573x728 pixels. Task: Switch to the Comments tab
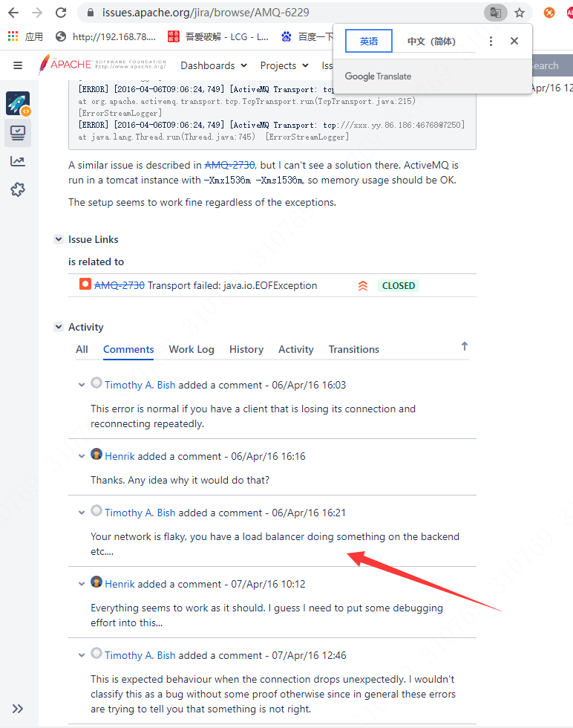[x=128, y=349]
